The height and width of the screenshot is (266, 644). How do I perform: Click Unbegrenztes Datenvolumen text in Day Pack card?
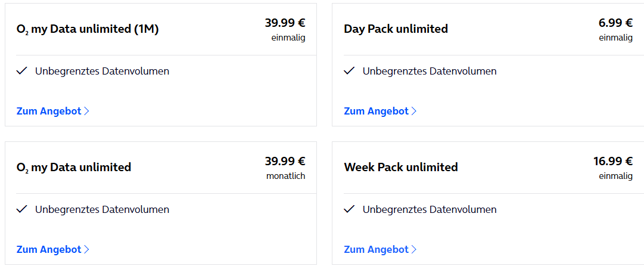click(430, 71)
